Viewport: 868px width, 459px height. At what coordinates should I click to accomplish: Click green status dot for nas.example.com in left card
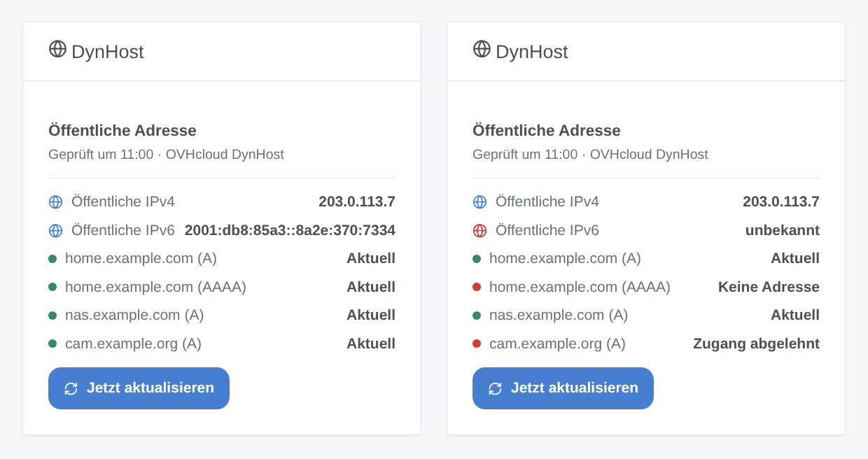52,316
